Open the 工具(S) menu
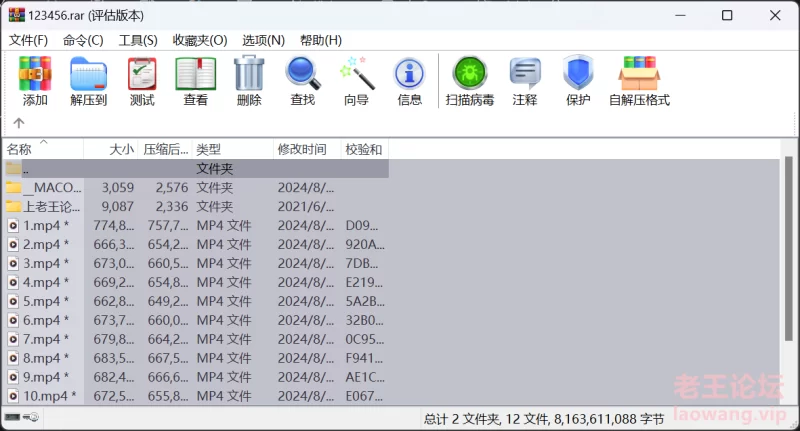 [x=138, y=40]
